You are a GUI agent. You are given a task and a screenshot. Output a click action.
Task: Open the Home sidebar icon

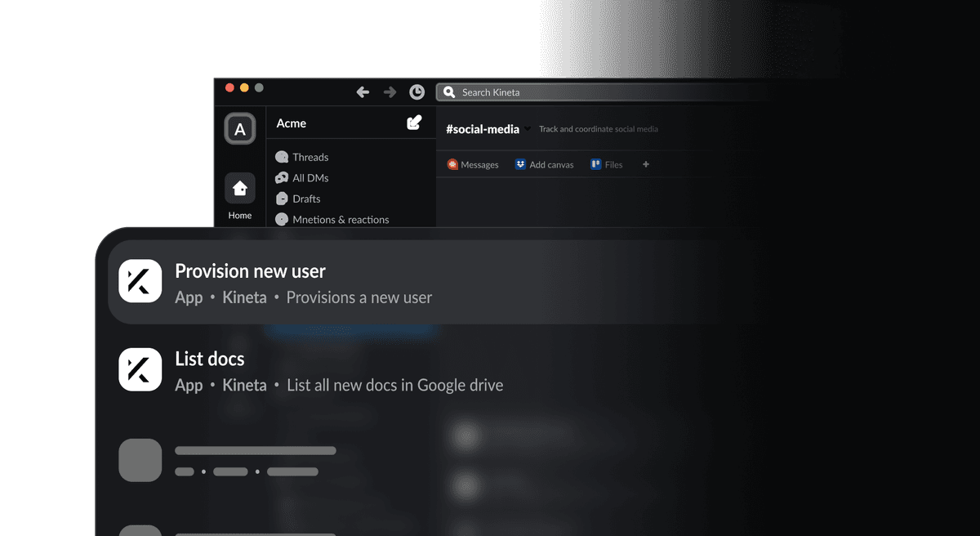tap(240, 188)
